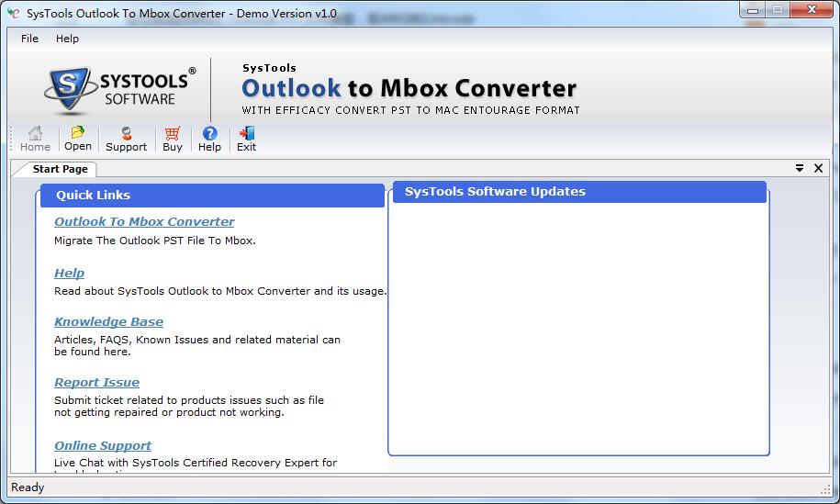Image resolution: width=840 pixels, height=504 pixels.
Task: Close the Start Page tab panel
Action: 819,168
